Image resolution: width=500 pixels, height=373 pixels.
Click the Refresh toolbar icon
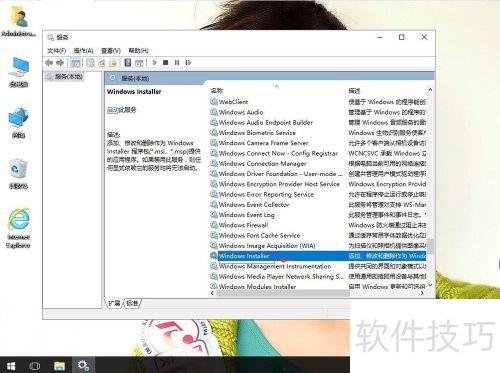tap(102, 63)
